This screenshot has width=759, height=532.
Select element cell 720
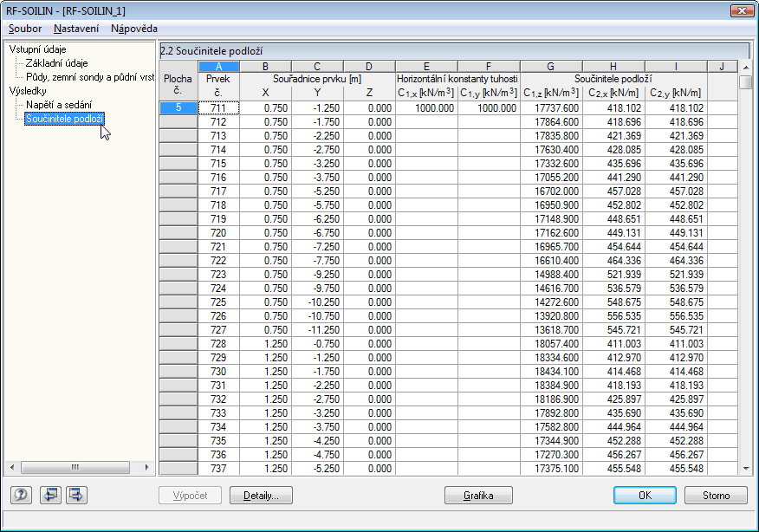(x=219, y=233)
